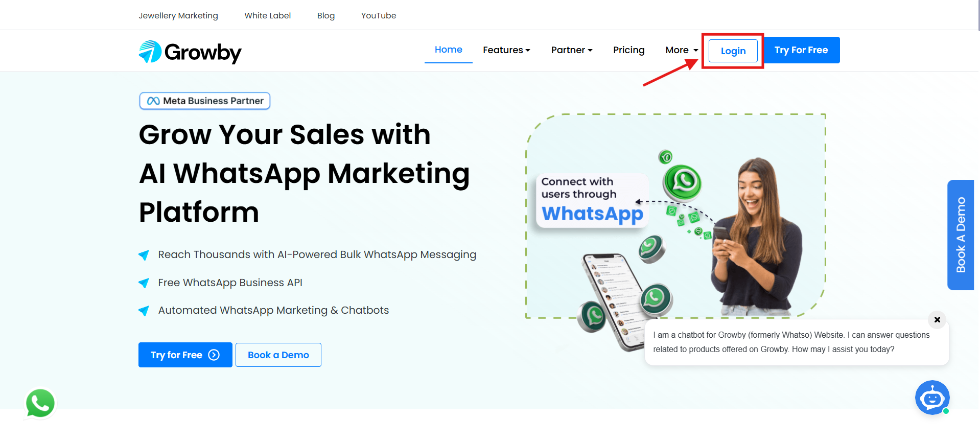Screen dimensions: 980x443
Task: Expand the Partner dropdown menu
Action: coord(572,50)
